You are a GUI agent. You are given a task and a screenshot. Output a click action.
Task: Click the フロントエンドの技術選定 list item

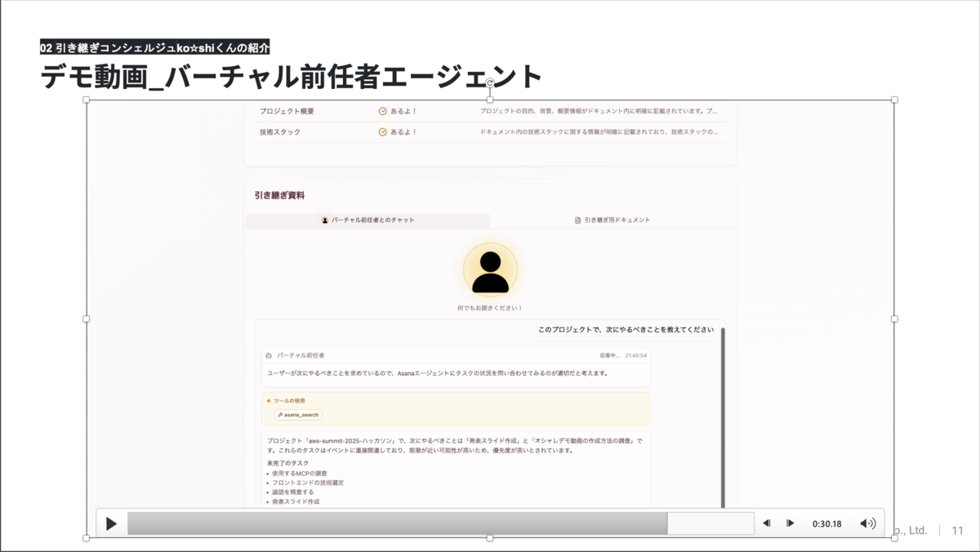pyautogui.click(x=308, y=483)
